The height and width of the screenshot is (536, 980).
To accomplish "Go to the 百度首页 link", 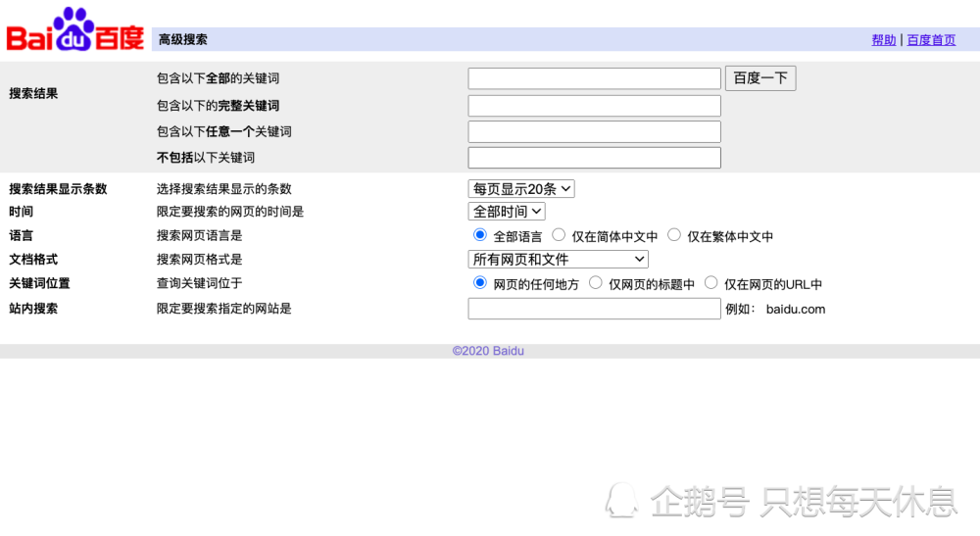I will click(x=931, y=40).
